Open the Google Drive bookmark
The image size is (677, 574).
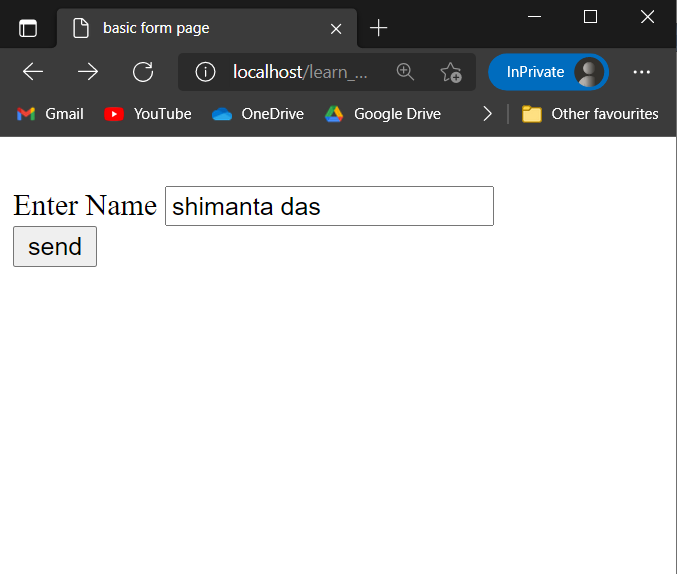click(x=383, y=114)
